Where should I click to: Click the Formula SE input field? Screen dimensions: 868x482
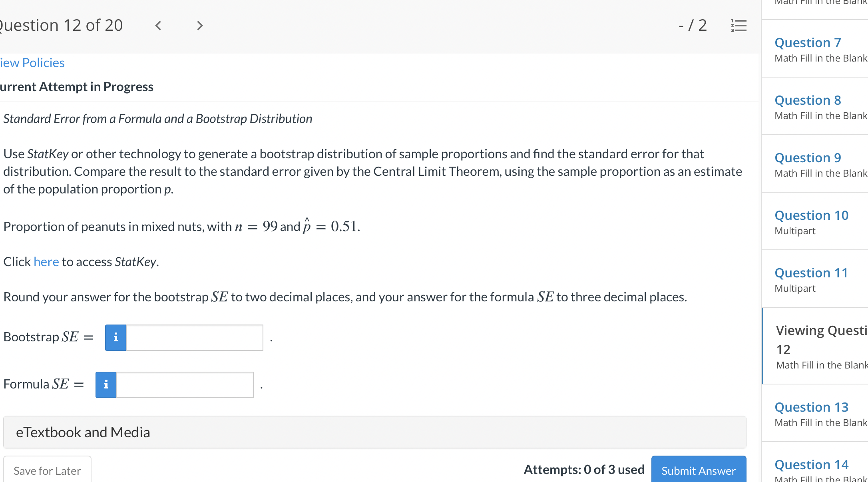click(x=185, y=385)
